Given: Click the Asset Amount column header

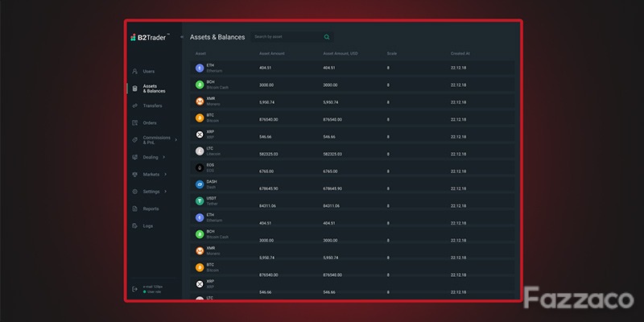Looking at the screenshot, I should (271, 54).
